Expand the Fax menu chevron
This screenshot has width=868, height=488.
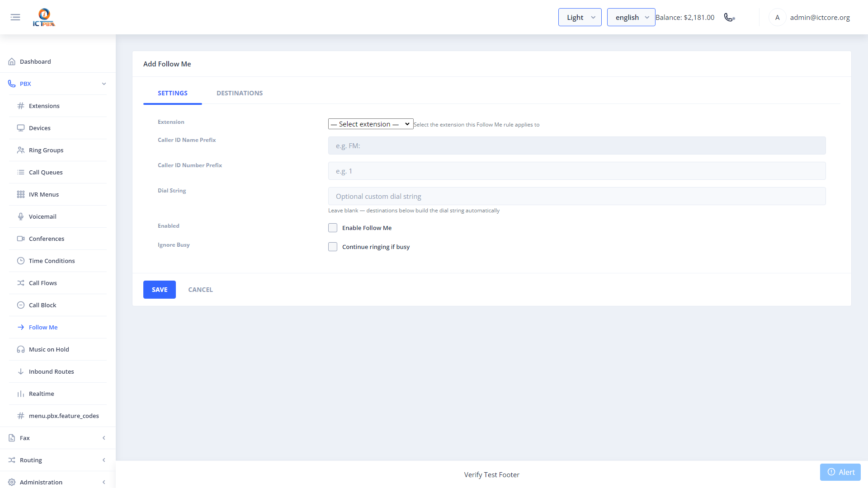pyautogui.click(x=104, y=438)
